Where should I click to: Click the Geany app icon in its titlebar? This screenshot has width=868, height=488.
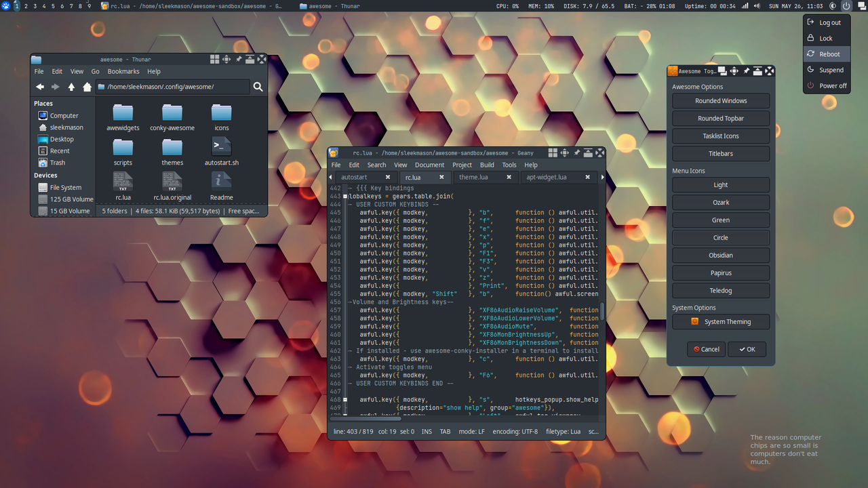334,153
